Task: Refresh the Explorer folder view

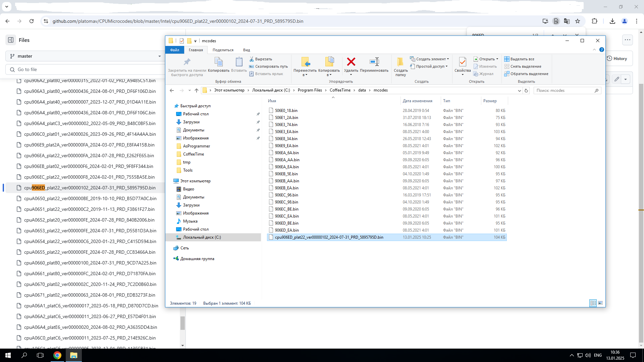Action: click(x=526, y=90)
